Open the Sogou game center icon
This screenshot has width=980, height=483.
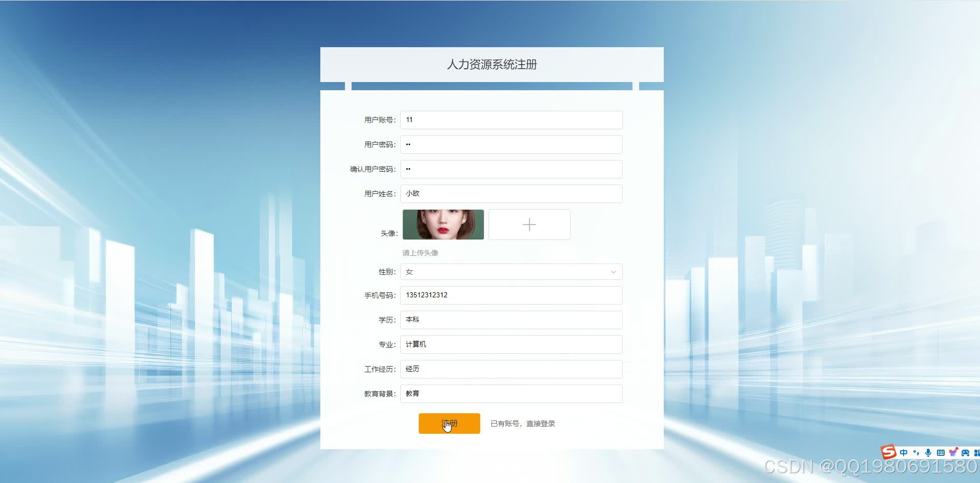(x=966, y=452)
